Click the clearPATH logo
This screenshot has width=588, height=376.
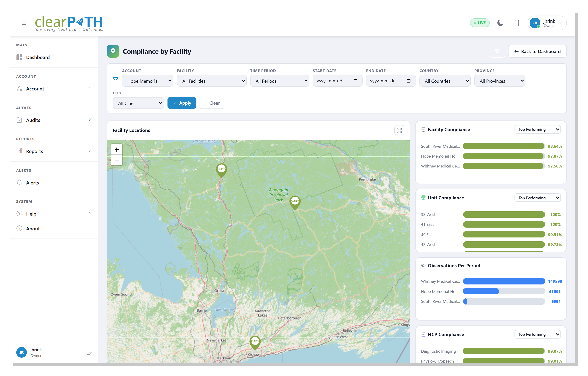(69, 23)
